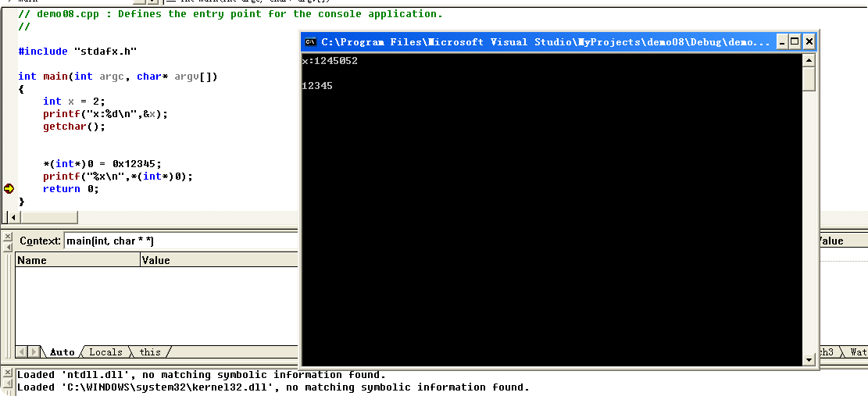Viewport: 868px width, 396px height.
Task: Click the docking arrow beside the kernel32.dll line
Action: point(7,384)
